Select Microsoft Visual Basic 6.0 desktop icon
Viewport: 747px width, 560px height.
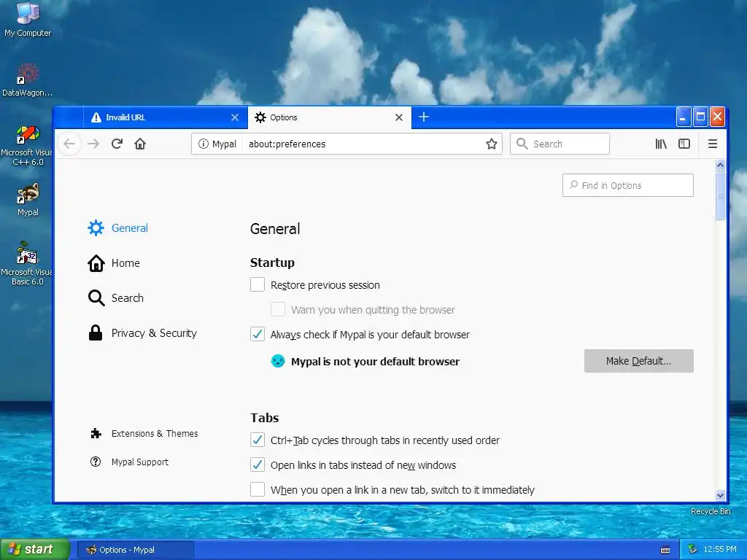point(28,263)
